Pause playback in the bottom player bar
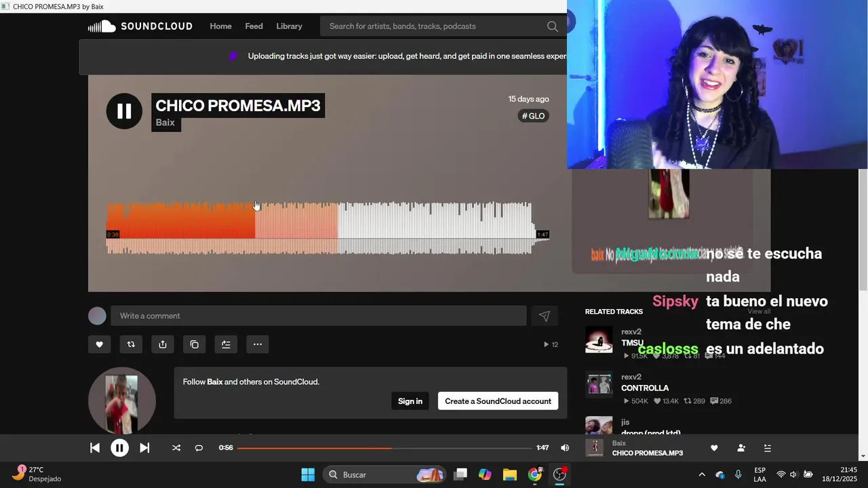 pos(119,448)
